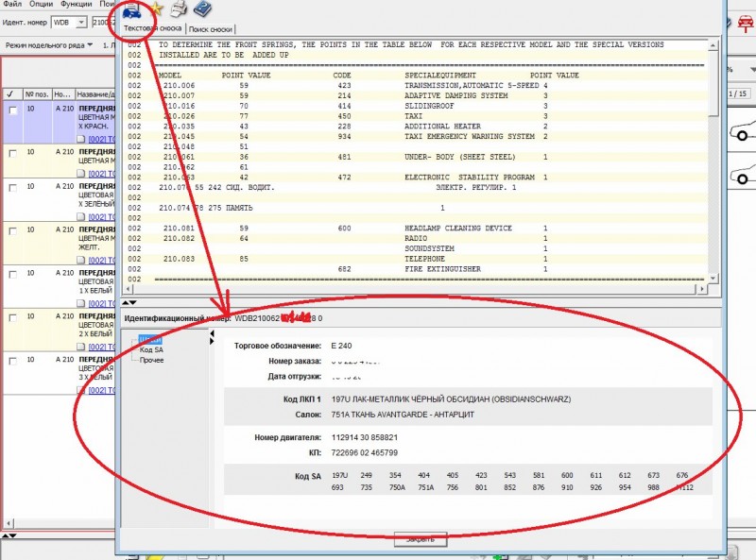Click SA code 354
Image resolution: width=756 pixels, height=560 pixels.
tap(395, 476)
